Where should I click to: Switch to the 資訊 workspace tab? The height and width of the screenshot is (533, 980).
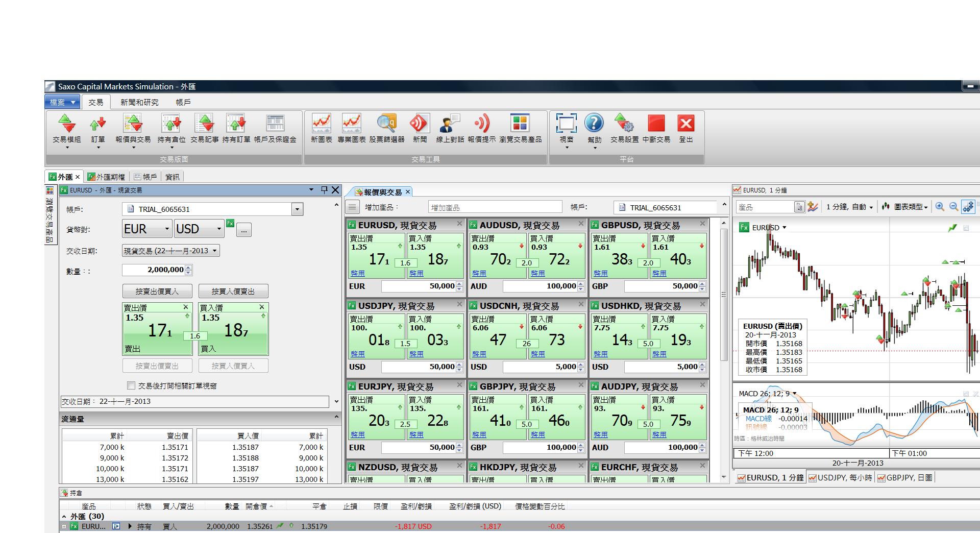(172, 177)
